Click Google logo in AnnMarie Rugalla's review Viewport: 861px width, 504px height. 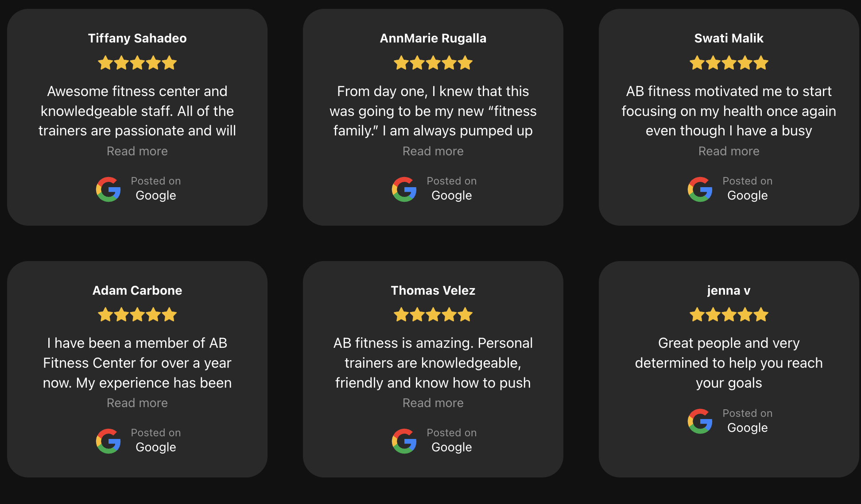[404, 189]
